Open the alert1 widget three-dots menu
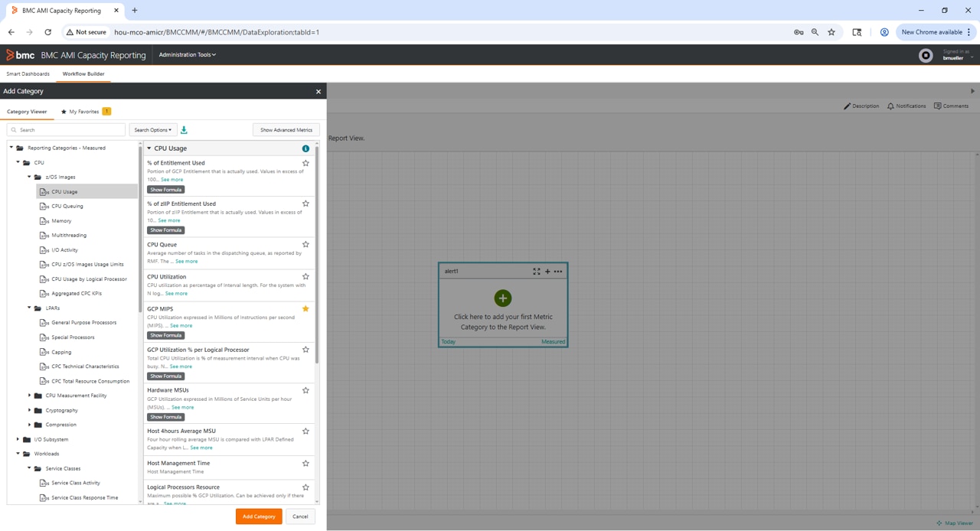Viewport: 980px width, 531px height. click(558, 272)
